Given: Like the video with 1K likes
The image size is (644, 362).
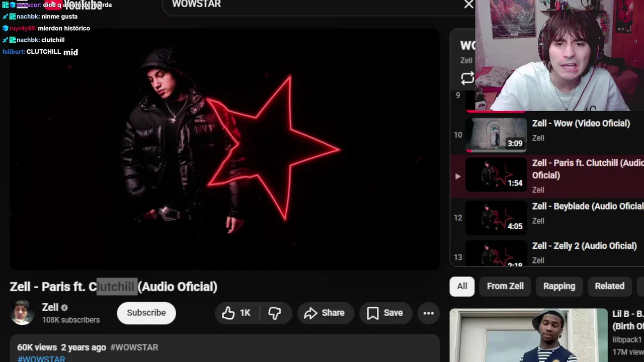Looking at the screenshot, I should 236,313.
